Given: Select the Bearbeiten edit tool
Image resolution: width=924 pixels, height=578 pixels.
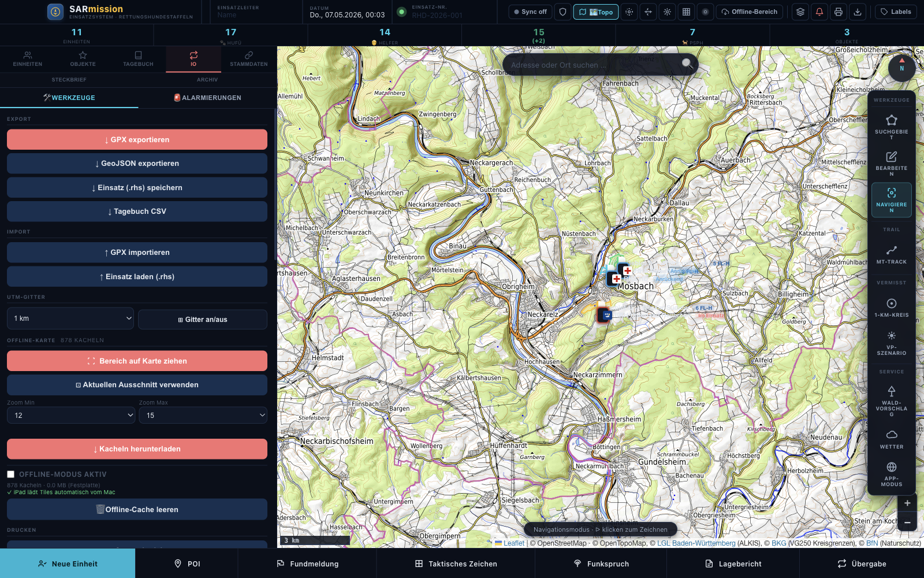Looking at the screenshot, I should [891, 163].
